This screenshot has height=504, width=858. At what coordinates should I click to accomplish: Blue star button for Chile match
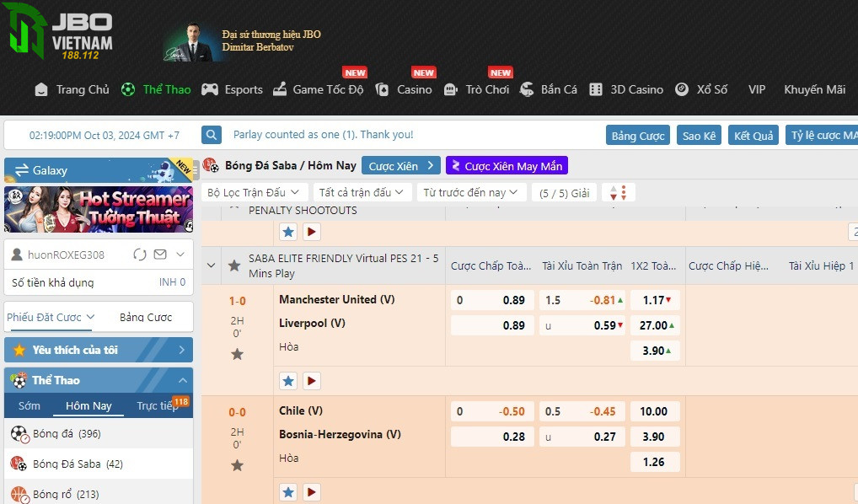(288, 492)
